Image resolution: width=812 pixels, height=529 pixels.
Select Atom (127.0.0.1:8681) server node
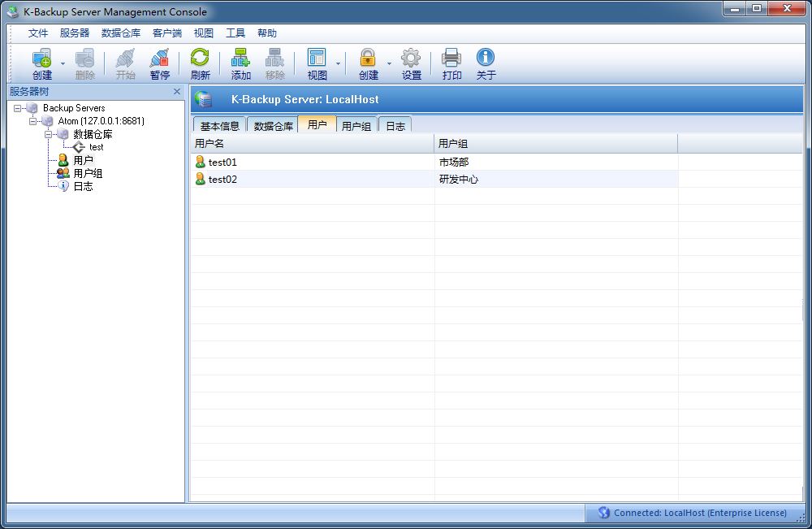[x=101, y=121]
